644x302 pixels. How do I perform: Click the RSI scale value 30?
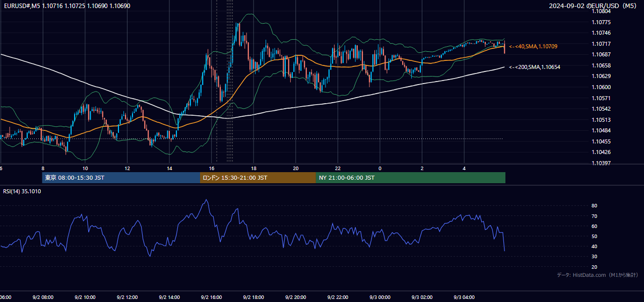[x=595, y=256]
